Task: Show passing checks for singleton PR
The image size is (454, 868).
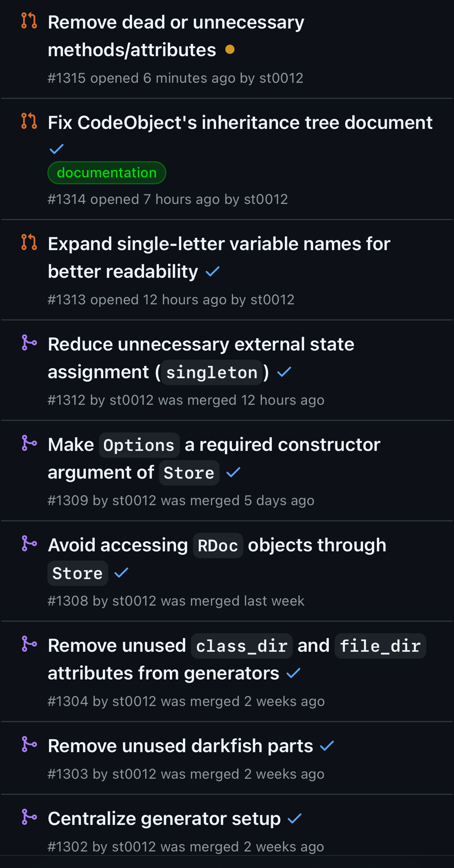Action: (x=284, y=372)
